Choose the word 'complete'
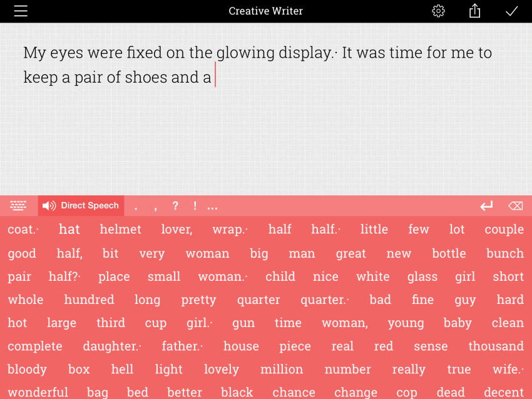This screenshot has width=532, height=399. (x=35, y=346)
